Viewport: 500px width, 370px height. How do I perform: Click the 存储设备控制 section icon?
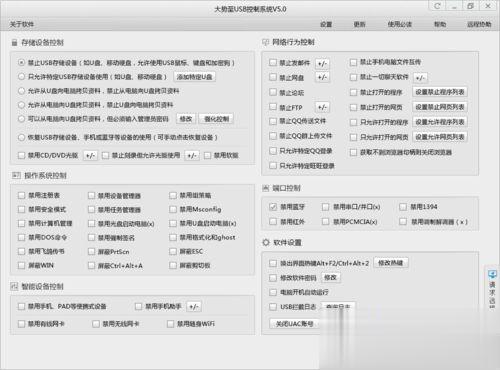(14, 43)
